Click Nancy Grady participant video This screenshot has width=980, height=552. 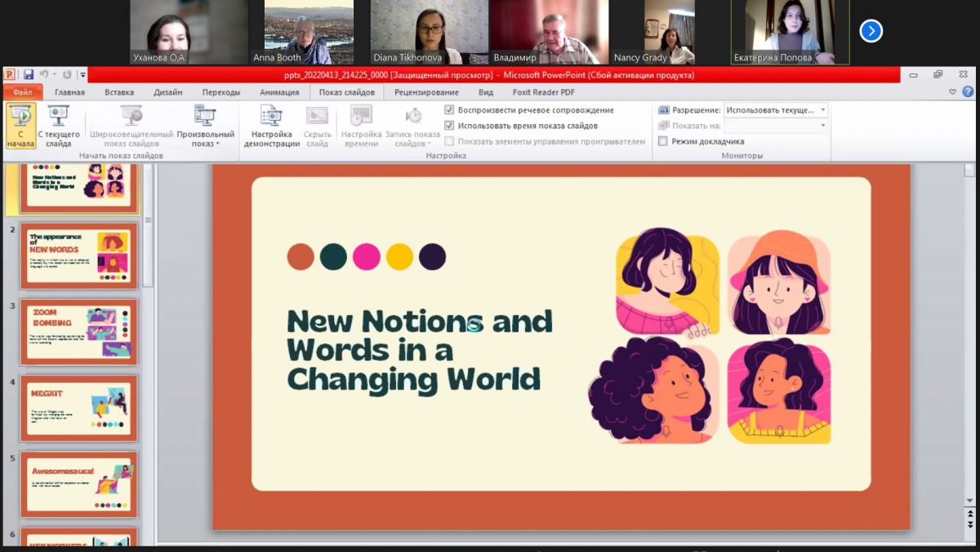pyautogui.click(x=670, y=32)
